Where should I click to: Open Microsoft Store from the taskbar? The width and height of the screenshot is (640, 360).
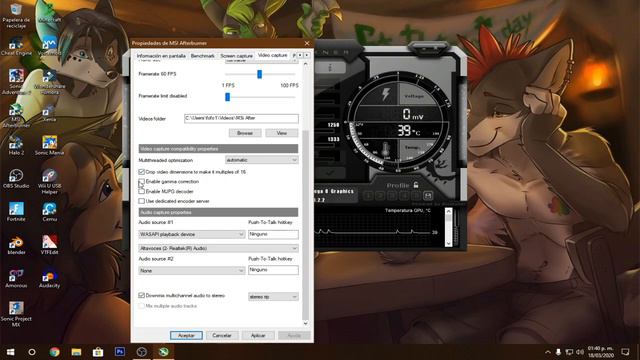click(x=98, y=352)
